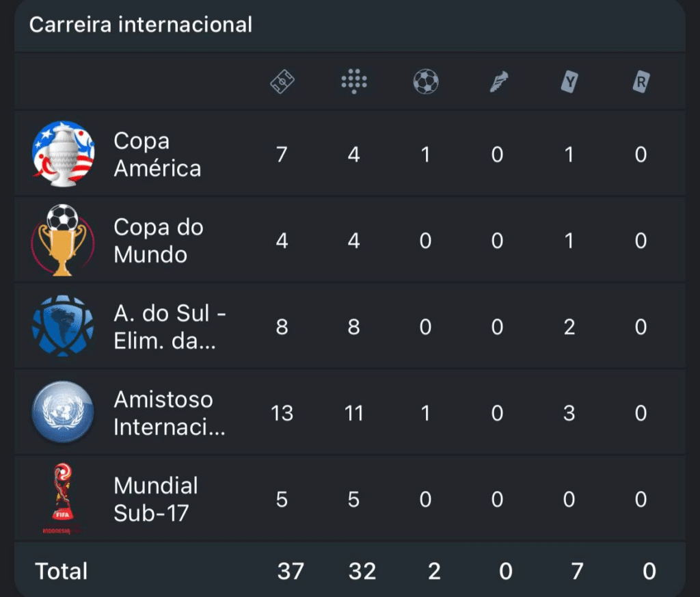
Task: Click the Copa do Mundo trophy logo
Action: click(x=63, y=240)
